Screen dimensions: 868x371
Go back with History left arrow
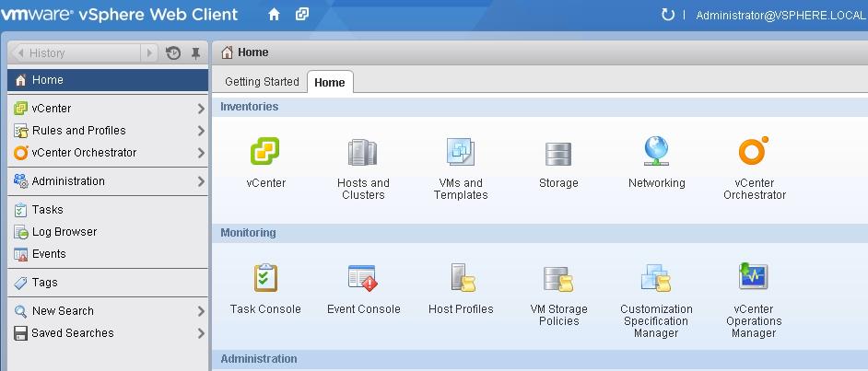pos(20,53)
